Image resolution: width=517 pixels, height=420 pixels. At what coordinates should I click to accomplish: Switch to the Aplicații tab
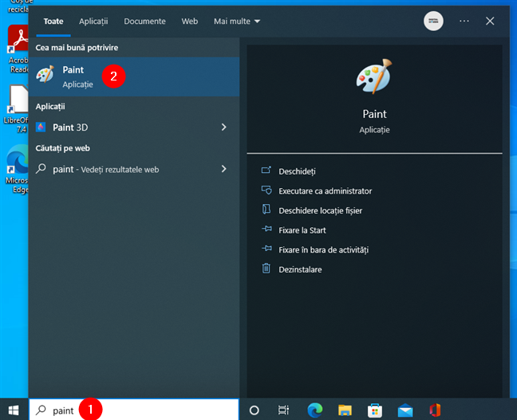[93, 22]
